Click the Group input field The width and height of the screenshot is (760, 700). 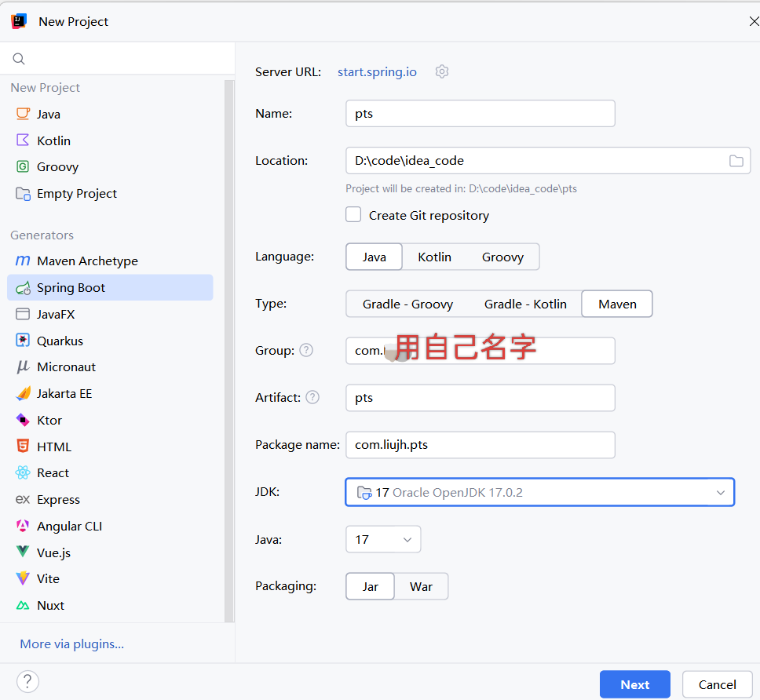click(480, 351)
